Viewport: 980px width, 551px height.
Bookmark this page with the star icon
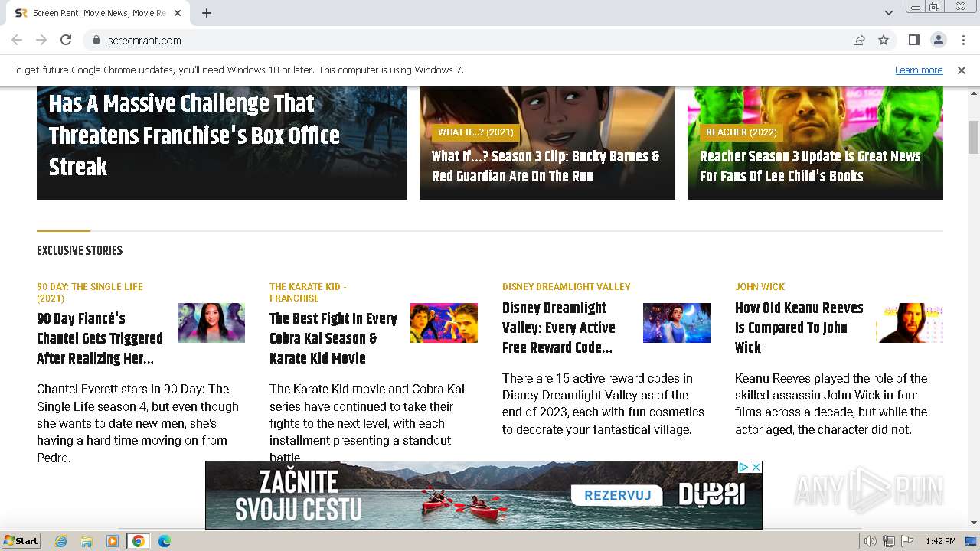point(884,40)
